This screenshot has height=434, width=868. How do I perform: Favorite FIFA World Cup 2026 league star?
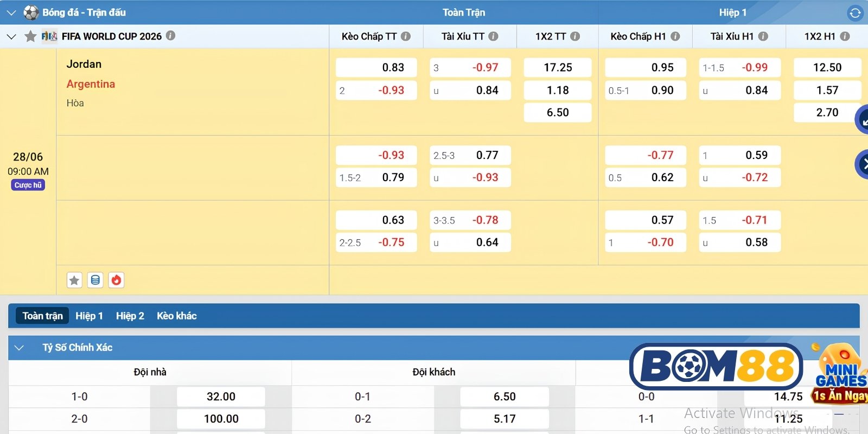pyautogui.click(x=30, y=36)
